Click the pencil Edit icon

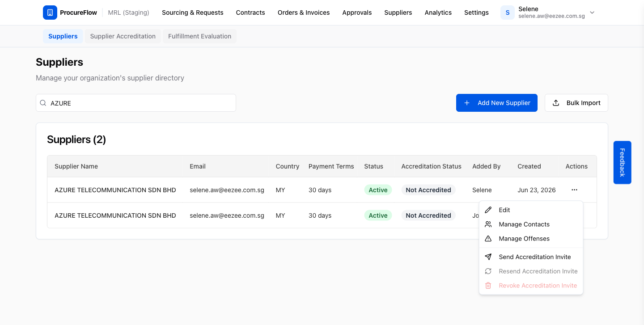pyautogui.click(x=488, y=210)
